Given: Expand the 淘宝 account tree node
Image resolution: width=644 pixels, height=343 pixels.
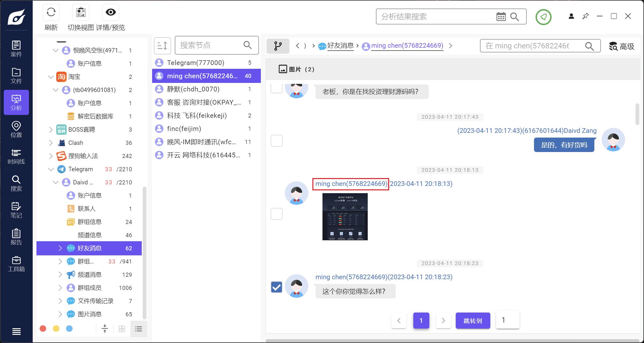Looking at the screenshot, I should [x=50, y=77].
